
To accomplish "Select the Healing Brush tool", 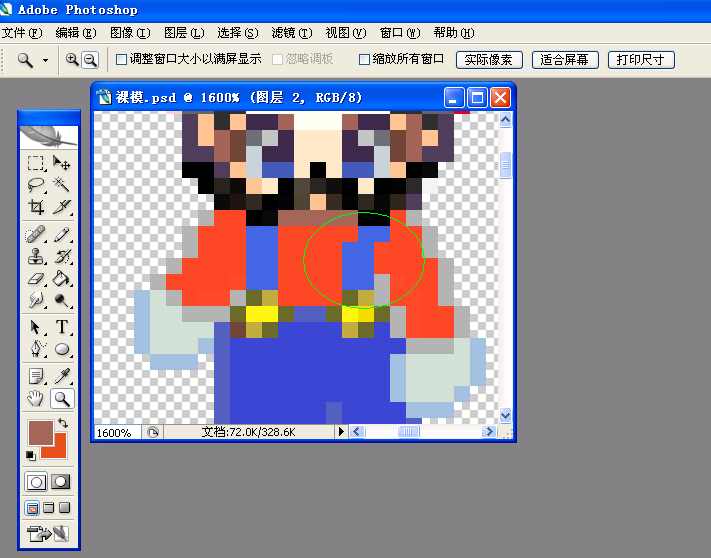I will pyautogui.click(x=36, y=235).
